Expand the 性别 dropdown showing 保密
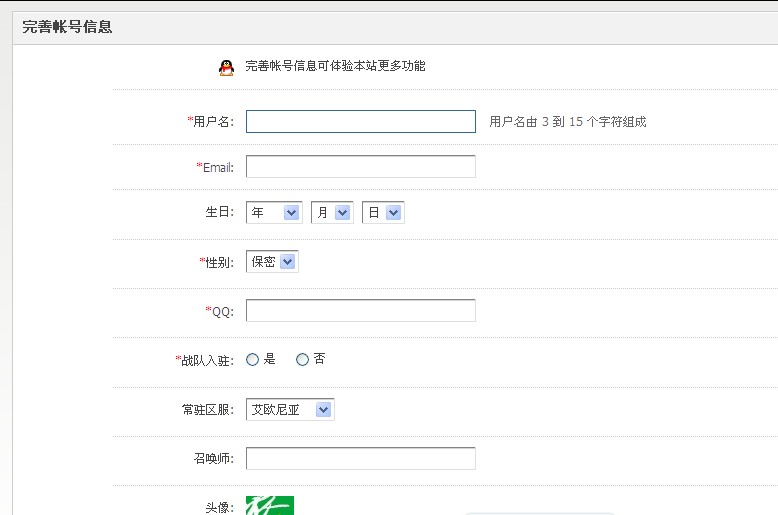Viewport: 778px width, 515px height. pyautogui.click(x=272, y=261)
